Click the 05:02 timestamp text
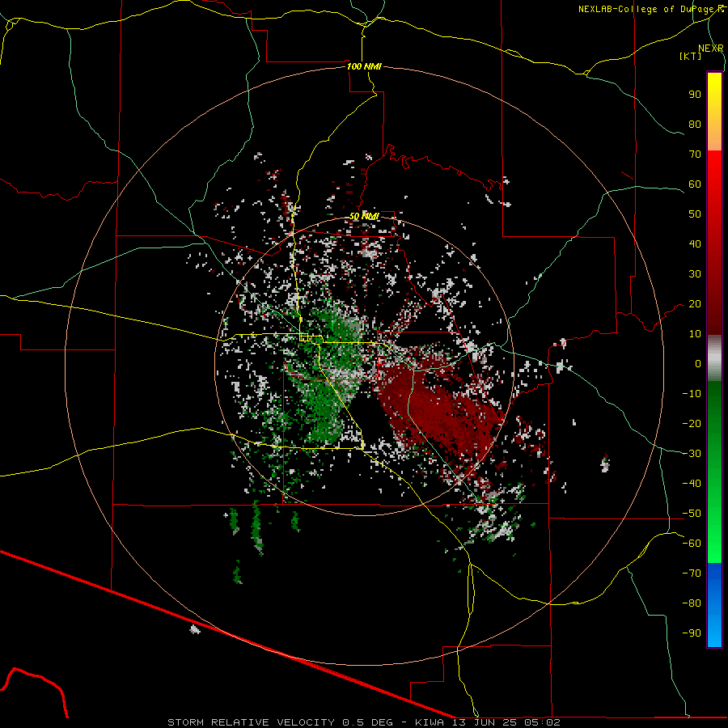This screenshot has width=728, height=728. [543, 722]
